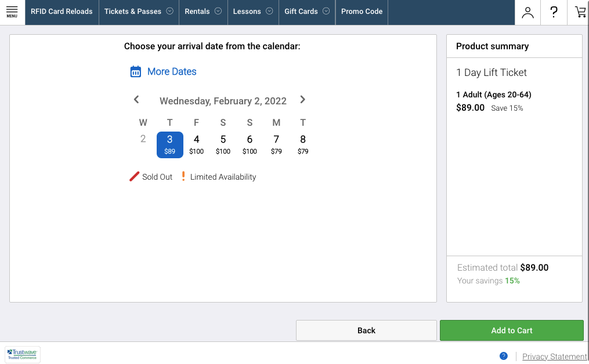Open the shopping cart icon
Viewport: 589px width, 364px height.
click(580, 12)
